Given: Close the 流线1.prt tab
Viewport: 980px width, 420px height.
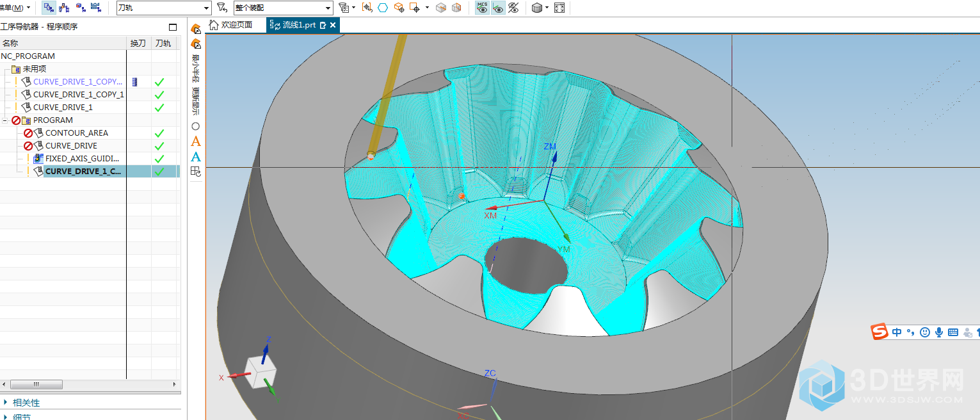Looking at the screenshot, I should (x=333, y=25).
